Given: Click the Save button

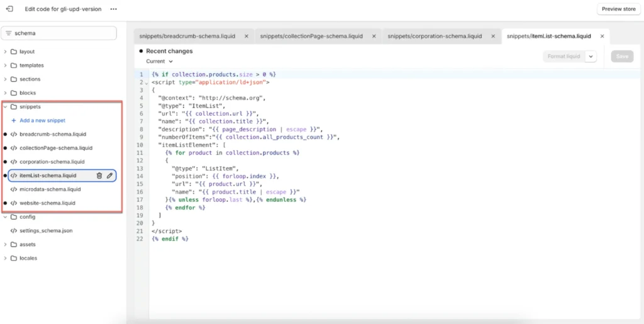Looking at the screenshot, I should (622, 57).
